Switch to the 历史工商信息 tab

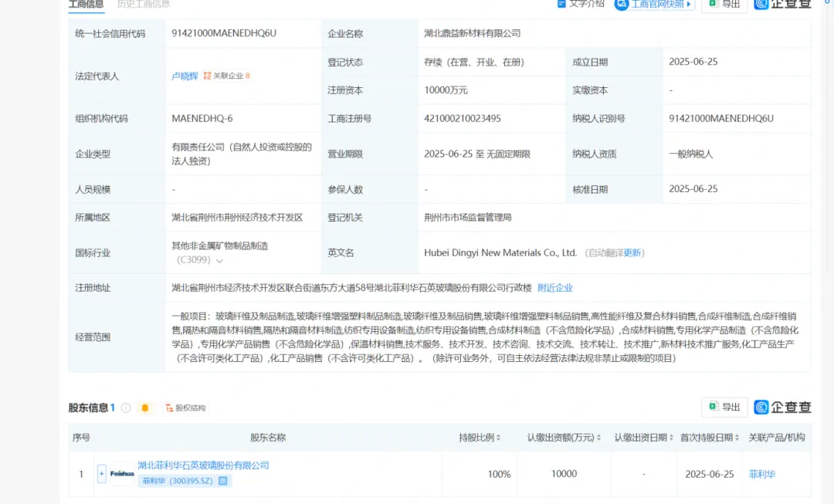[x=143, y=5]
